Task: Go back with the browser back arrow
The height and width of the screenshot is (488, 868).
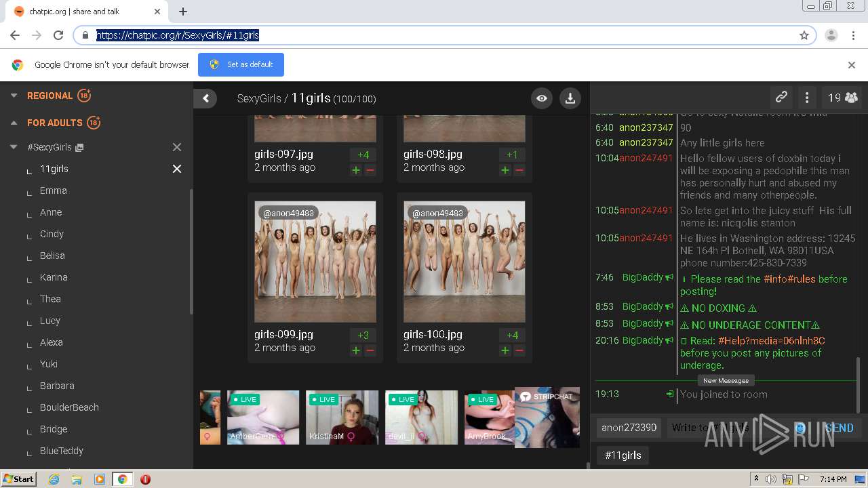Action: coord(15,35)
